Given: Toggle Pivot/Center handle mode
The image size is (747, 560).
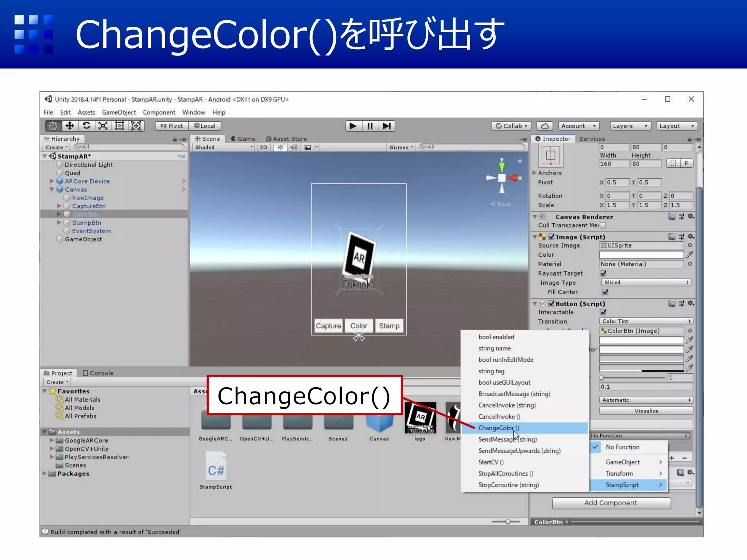Looking at the screenshot, I should pyautogui.click(x=172, y=126).
